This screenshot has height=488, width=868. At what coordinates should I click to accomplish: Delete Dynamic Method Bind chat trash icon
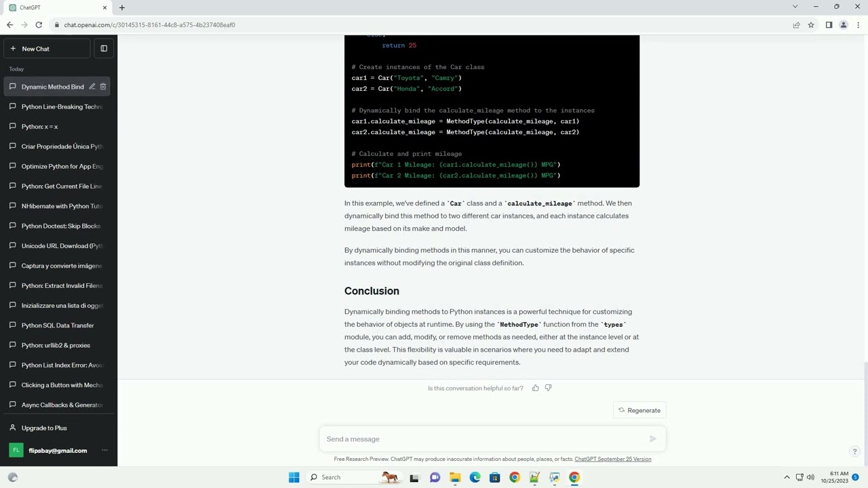(x=103, y=87)
